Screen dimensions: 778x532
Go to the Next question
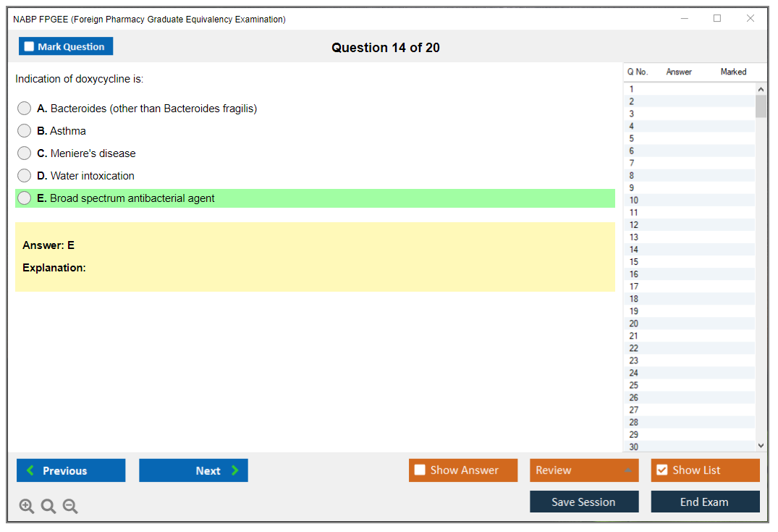pos(193,470)
